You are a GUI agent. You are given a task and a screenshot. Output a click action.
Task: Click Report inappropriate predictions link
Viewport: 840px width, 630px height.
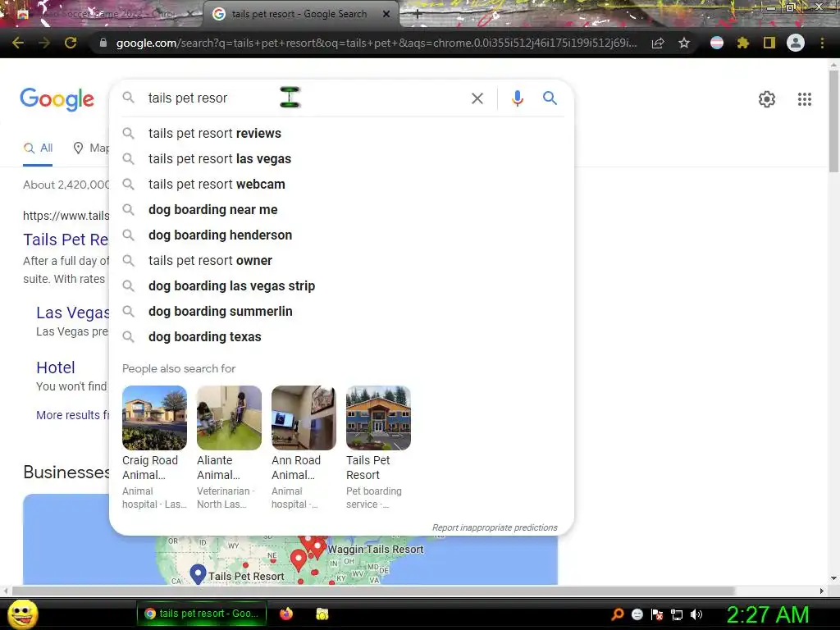tap(495, 527)
